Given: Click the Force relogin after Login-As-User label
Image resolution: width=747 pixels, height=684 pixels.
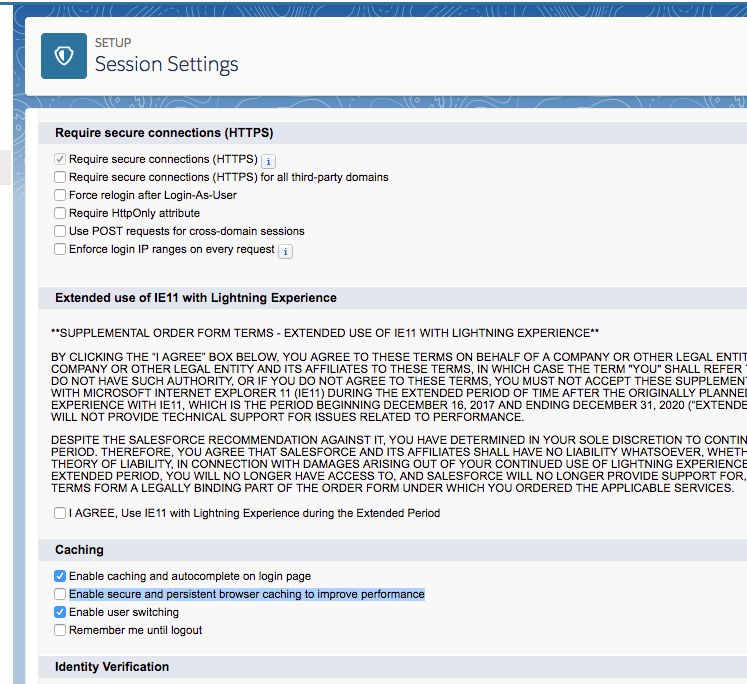Looking at the screenshot, I should coord(153,195).
